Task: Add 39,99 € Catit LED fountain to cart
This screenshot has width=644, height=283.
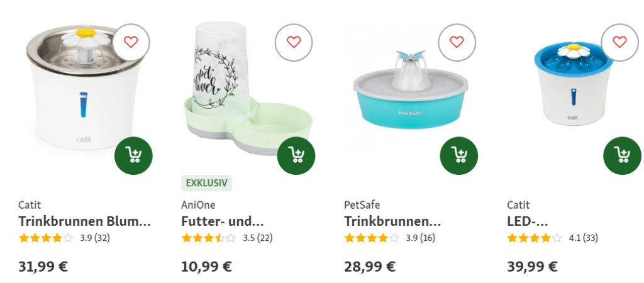Action: click(622, 156)
